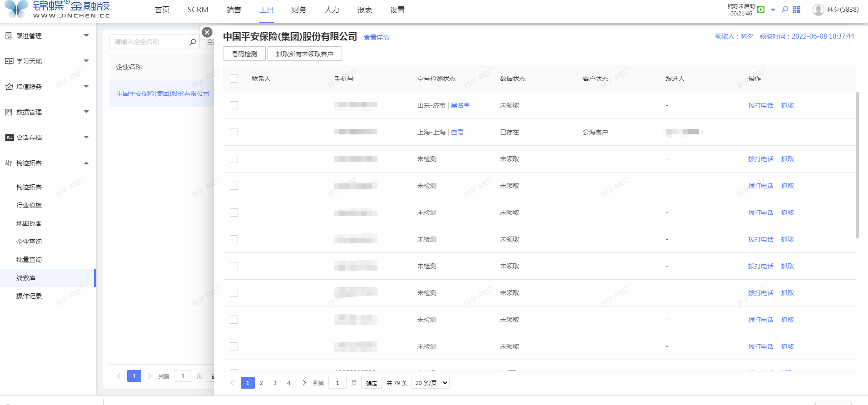Expand 增值服务 menu arrow
The width and height of the screenshot is (868, 405).
[86, 86]
